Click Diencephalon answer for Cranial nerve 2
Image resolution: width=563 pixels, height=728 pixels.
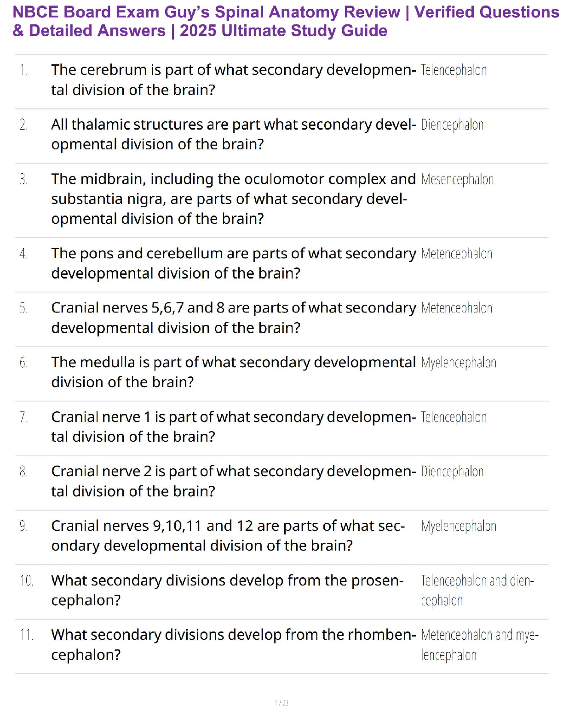(452, 472)
